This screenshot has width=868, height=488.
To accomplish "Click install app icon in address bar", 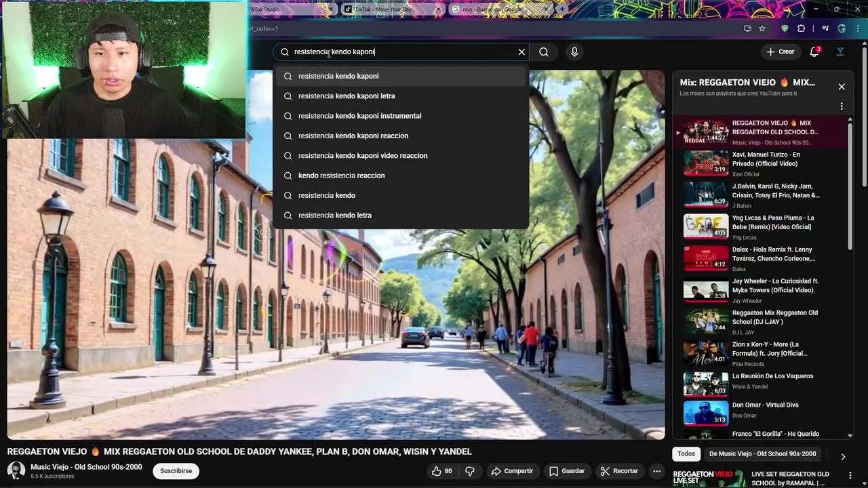I will pyautogui.click(x=747, y=28).
